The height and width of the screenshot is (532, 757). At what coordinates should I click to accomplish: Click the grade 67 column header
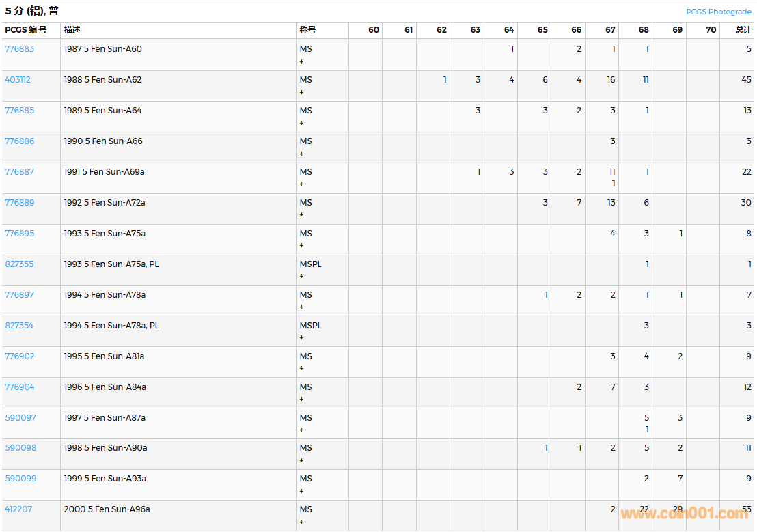click(609, 30)
